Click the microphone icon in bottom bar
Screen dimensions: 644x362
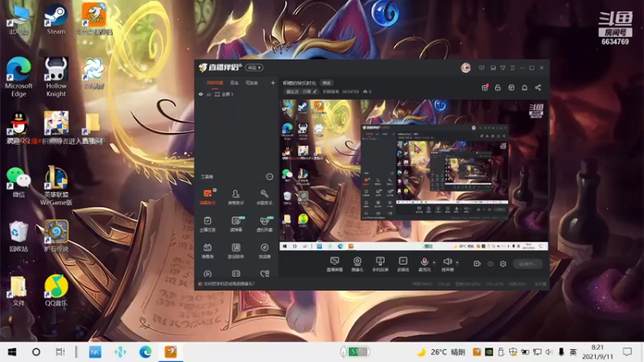(x=424, y=261)
